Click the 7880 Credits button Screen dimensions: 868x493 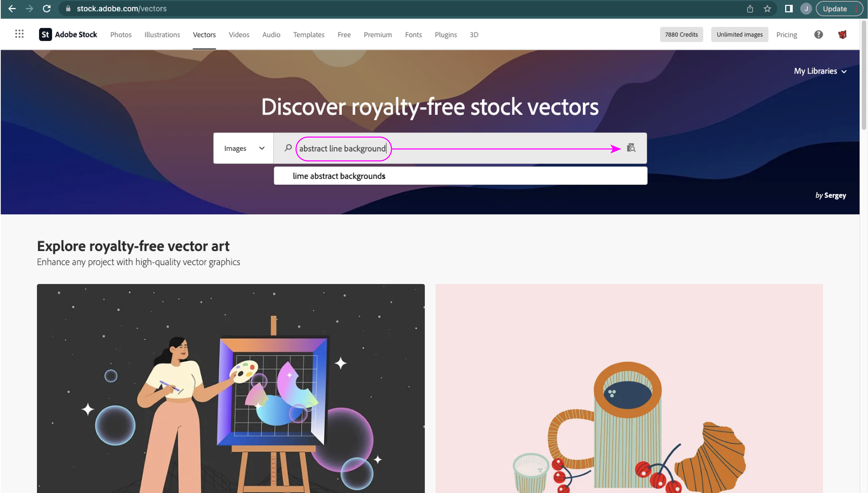[681, 34]
